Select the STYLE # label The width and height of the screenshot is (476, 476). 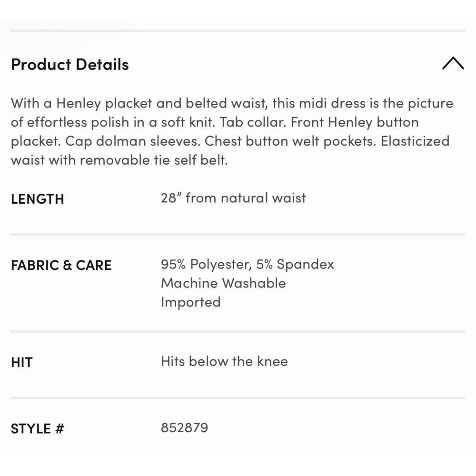pos(37,429)
